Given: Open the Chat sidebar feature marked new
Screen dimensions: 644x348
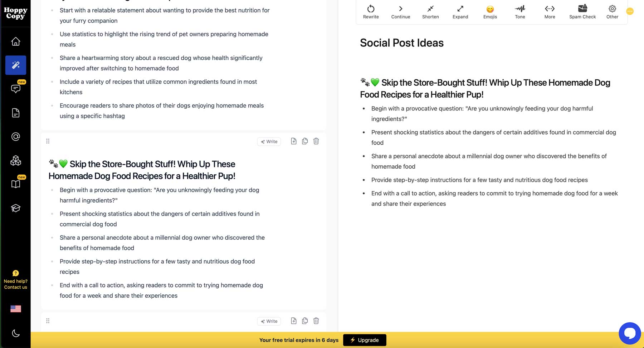Looking at the screenshot, I should [x=15, y=89].
